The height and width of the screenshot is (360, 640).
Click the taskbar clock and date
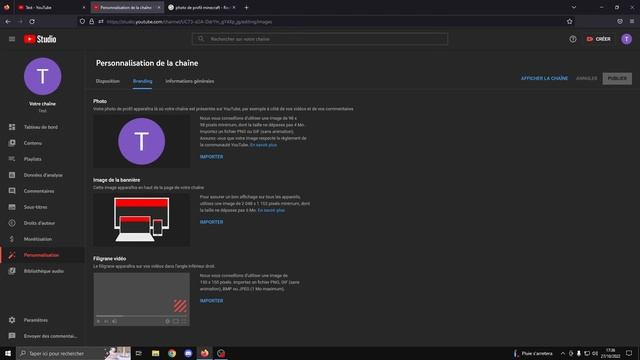(x=611, y=353)
